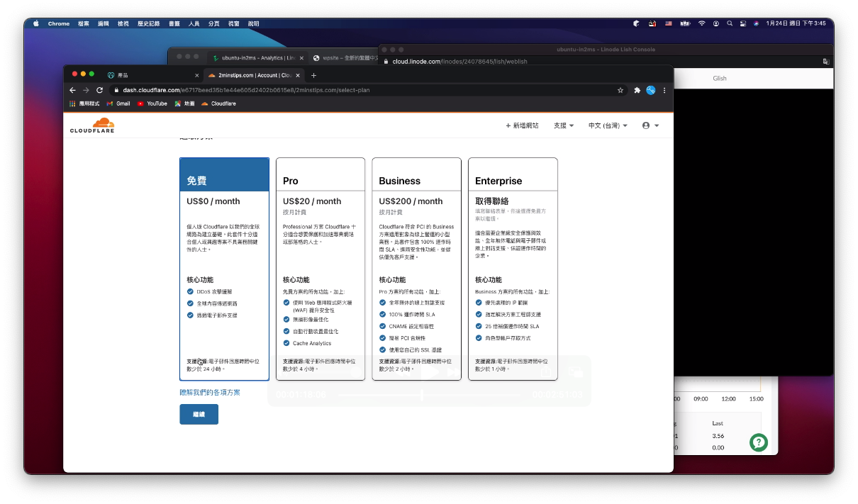Viewport: 858px width, 504px height.
Task: Reload the Cloudflare dashboard page
Action: point(99,90)
